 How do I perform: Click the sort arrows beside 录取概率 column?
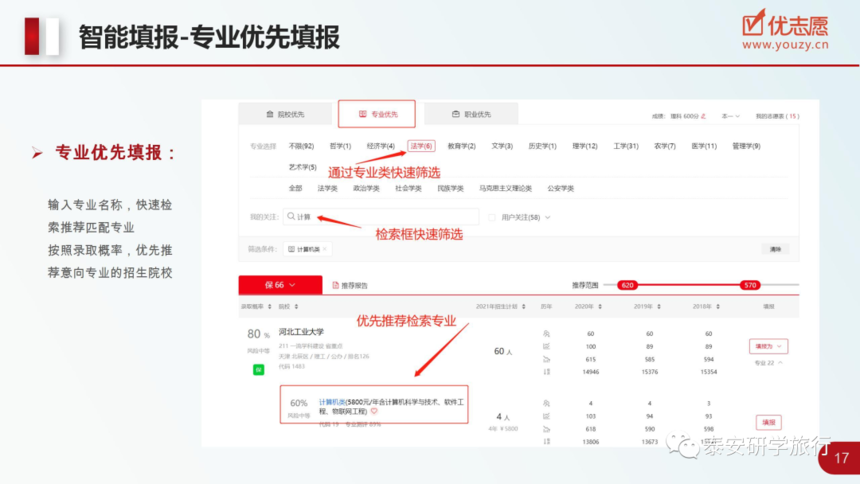[x=269, y=307]
